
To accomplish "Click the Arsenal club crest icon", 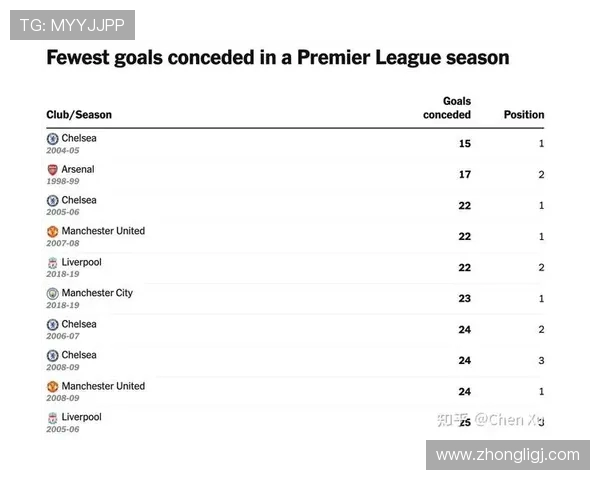I will click(52, 170).
